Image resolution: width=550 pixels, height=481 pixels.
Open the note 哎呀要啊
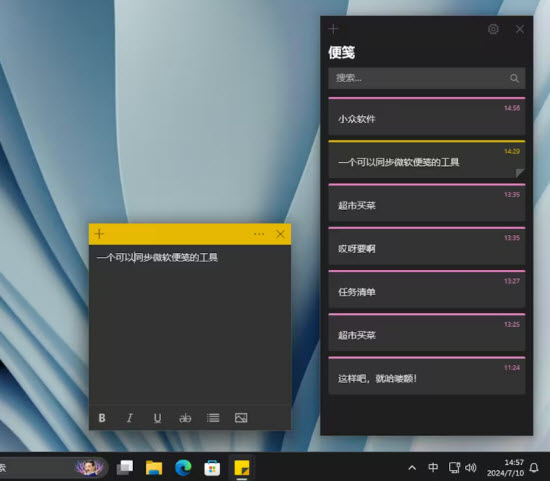point(427,246)
